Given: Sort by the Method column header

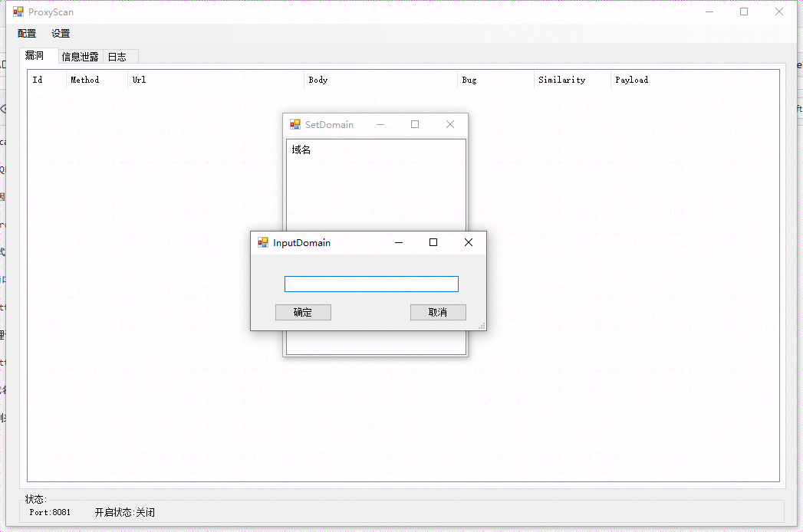Looking at the screenshot, I should coord(97,80).
